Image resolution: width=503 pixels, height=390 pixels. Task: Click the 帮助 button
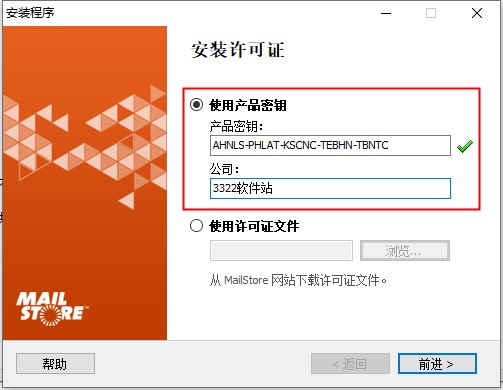click(55, 364)
